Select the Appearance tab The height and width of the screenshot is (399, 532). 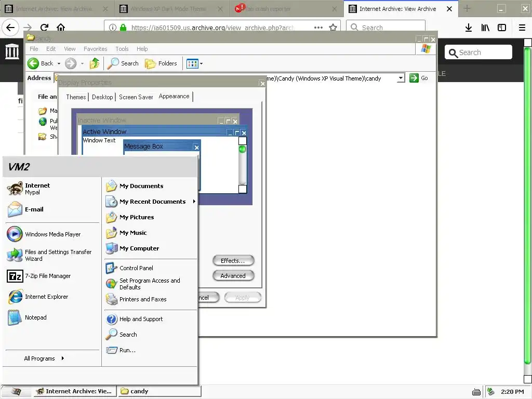pos(174,96)
